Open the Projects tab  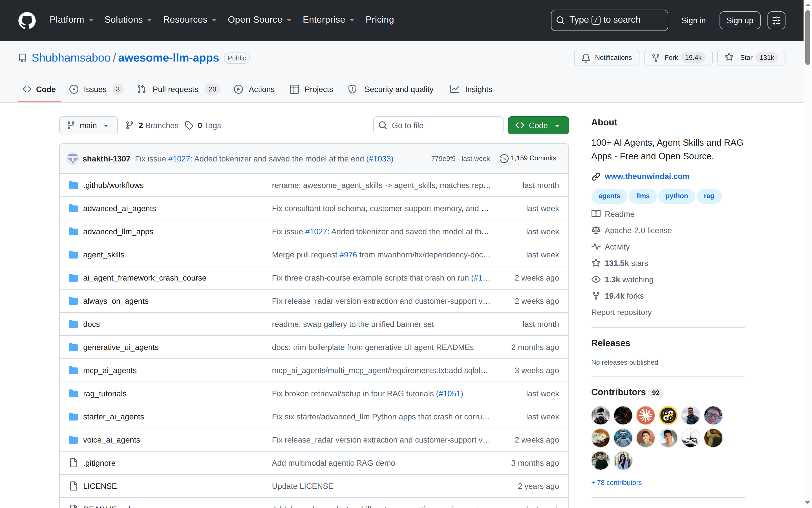[x=311, y=89]
